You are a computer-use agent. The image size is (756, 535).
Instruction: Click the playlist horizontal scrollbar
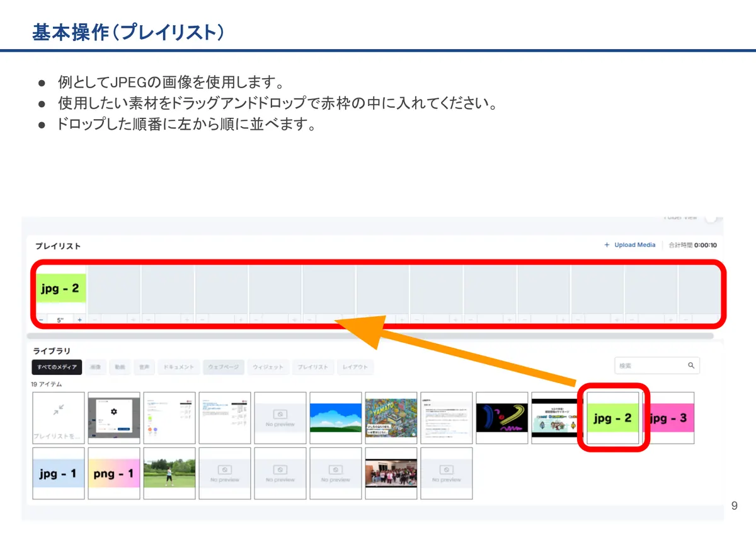pyautogui.click(x=370, y=336)
